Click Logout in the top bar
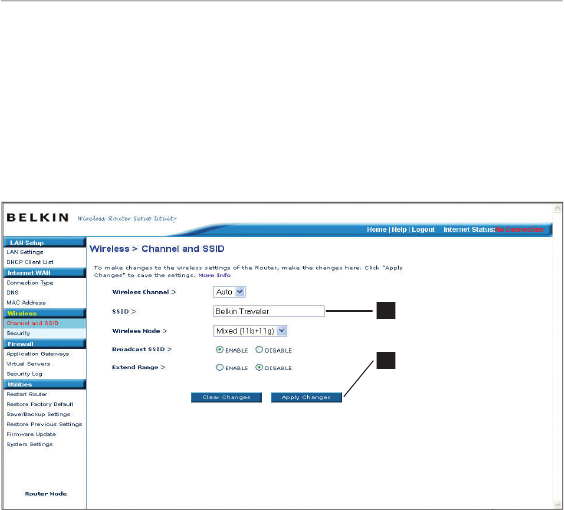564x510 pixels. coord(423,229)
